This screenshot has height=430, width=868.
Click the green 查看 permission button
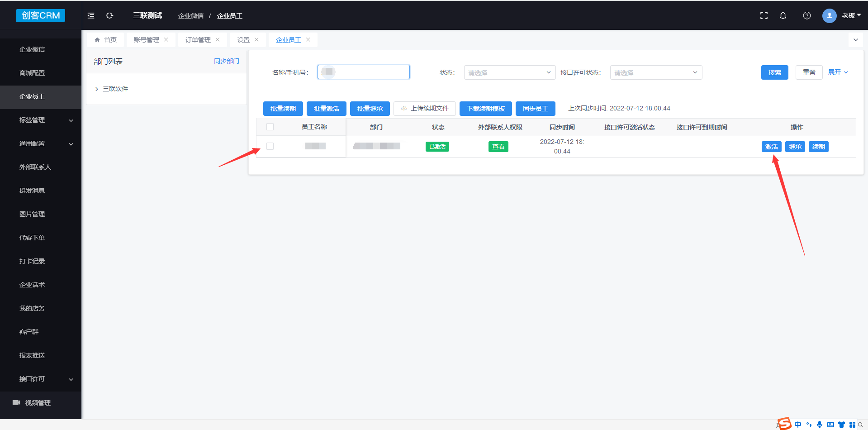[498, 147]
